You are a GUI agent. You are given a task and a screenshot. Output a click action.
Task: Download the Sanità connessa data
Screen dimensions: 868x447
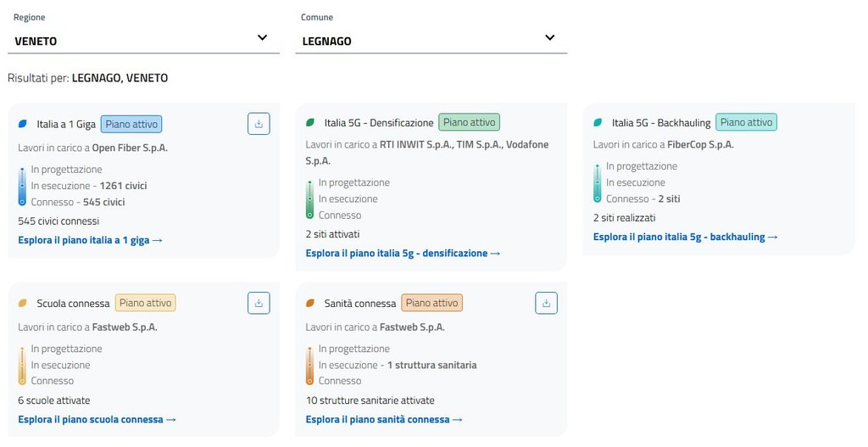click(x=547, y=303)
